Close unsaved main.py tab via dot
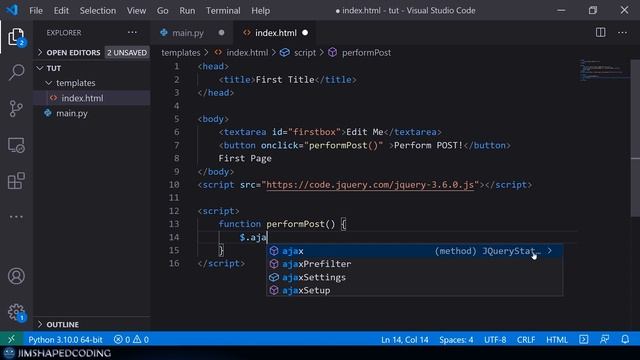640x360 pixels. pos(221,33)
